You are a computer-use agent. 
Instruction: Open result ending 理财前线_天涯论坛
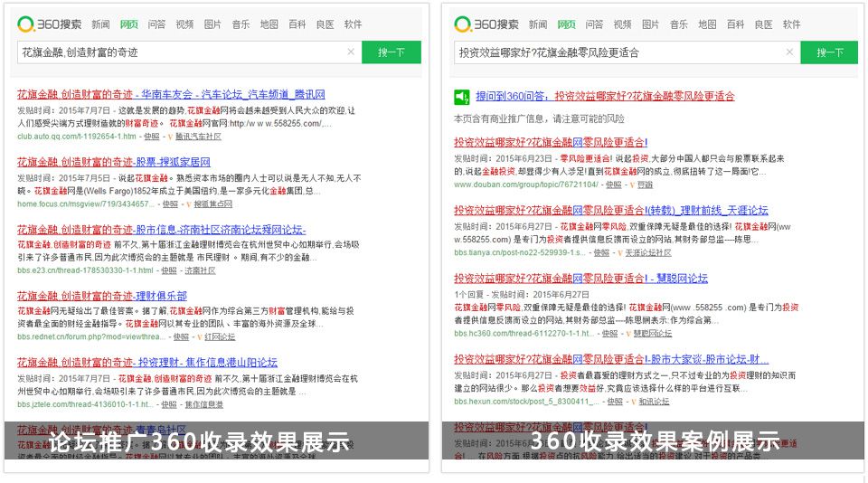click(611, 210)
